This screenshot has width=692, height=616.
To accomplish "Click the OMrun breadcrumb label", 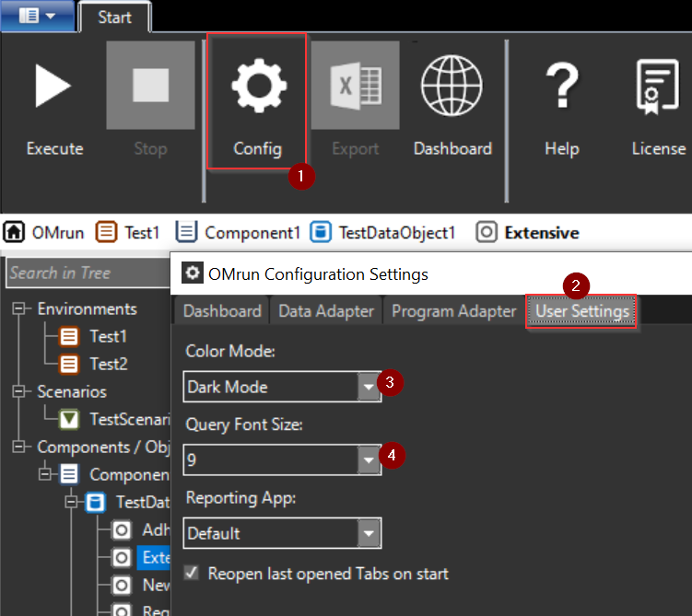I will pyautogui.click(x=58, y=233).
